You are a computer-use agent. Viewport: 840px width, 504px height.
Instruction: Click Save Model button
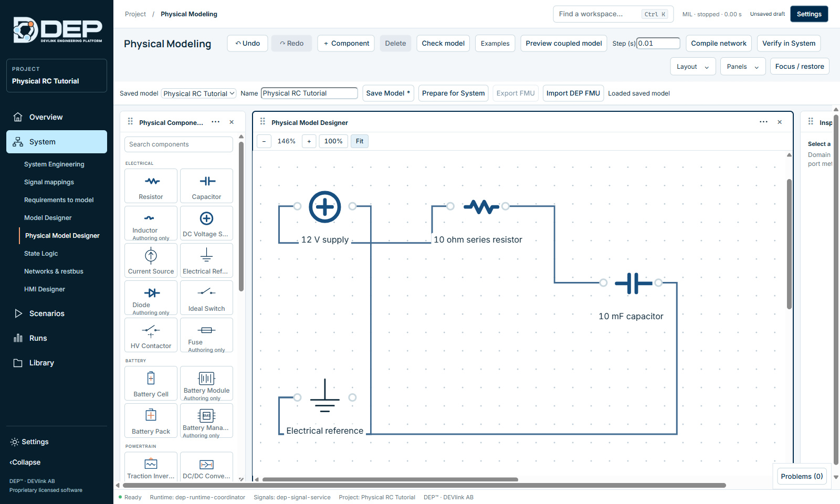tap(388, 93)
